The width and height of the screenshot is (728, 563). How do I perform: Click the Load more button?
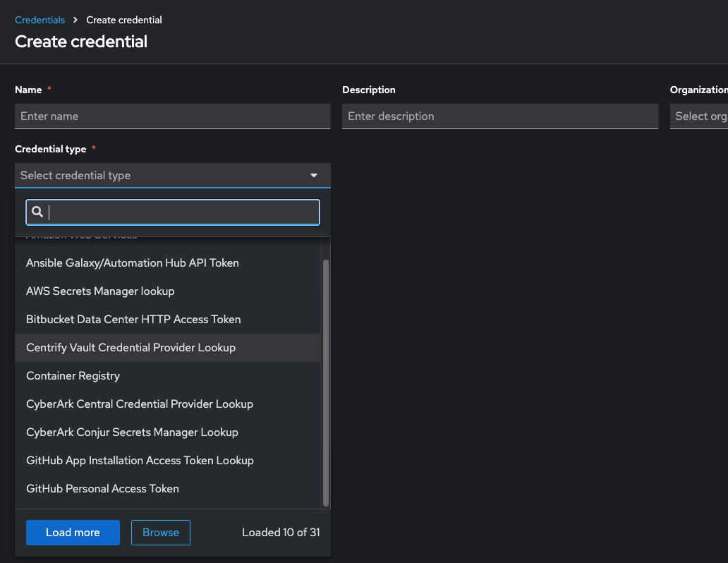[x=73, y=533]
